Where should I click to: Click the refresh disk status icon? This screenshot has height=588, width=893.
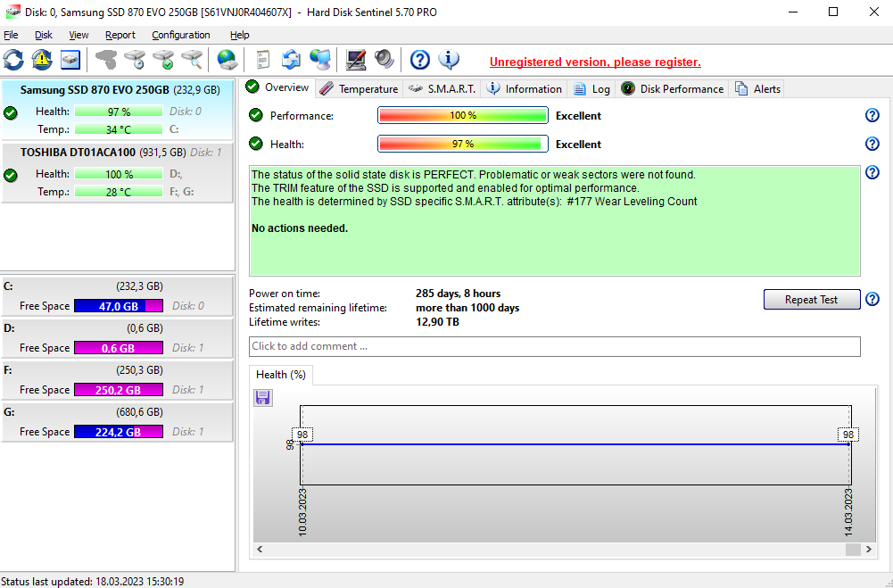[x=13, y=59]
